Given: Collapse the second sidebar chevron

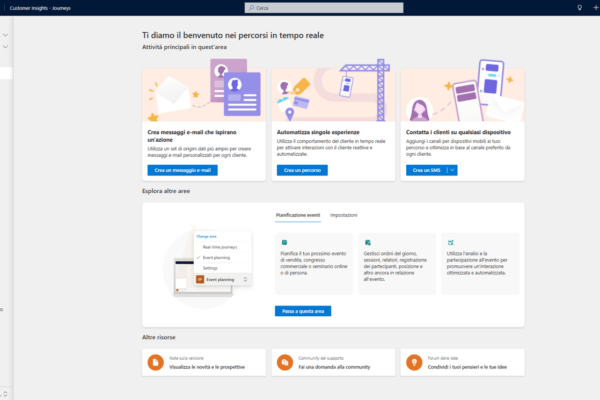Looking at the screenshot, I should coord(5,47).
